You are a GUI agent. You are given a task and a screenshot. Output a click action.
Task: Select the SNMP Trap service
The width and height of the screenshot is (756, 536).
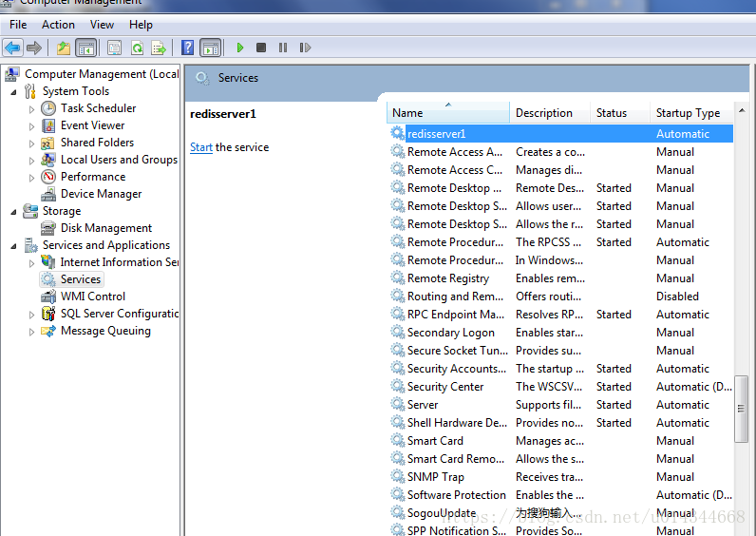[x=560, y=477]
